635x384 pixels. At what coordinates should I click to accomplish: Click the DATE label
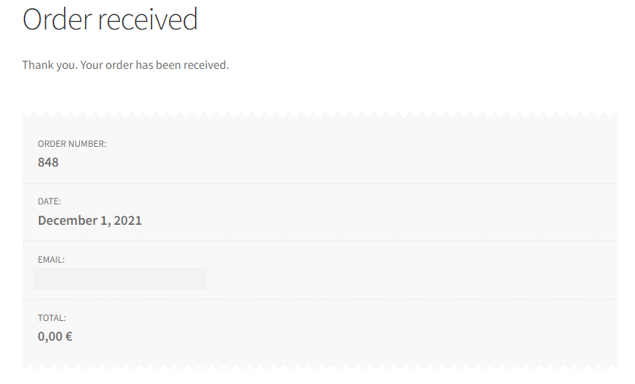point(49,201)
